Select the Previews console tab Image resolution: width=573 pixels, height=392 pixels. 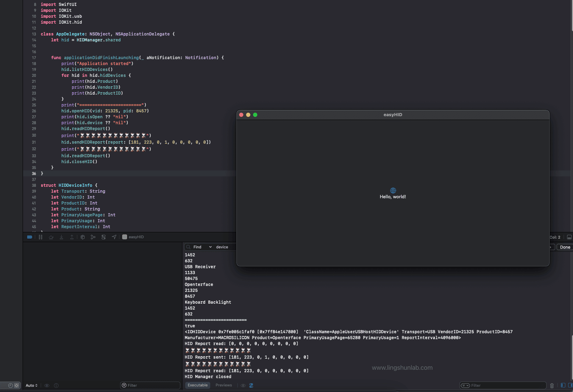(x=223, y=385)
